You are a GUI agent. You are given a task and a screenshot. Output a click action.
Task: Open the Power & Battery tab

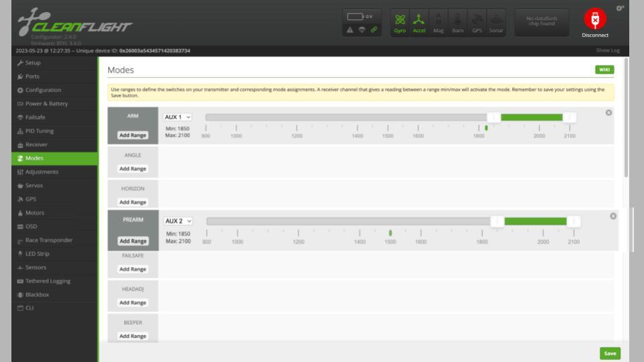[54, 103]
